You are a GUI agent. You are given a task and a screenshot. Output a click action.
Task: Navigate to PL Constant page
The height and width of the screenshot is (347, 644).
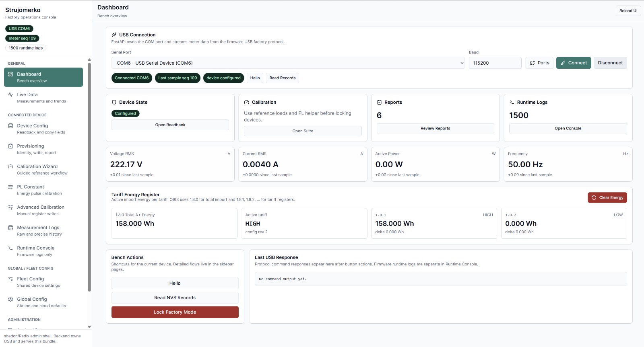coord(43,190)
